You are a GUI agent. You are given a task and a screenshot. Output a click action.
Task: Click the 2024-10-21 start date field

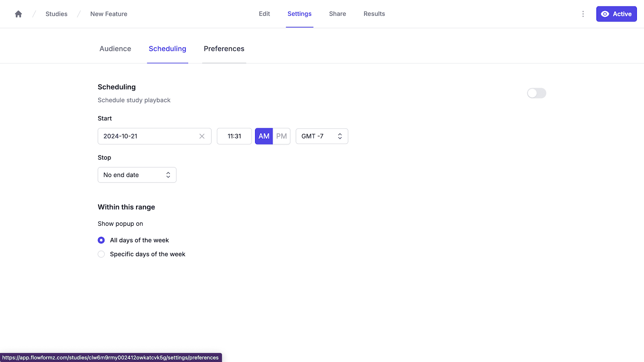[x=147, y=136]
